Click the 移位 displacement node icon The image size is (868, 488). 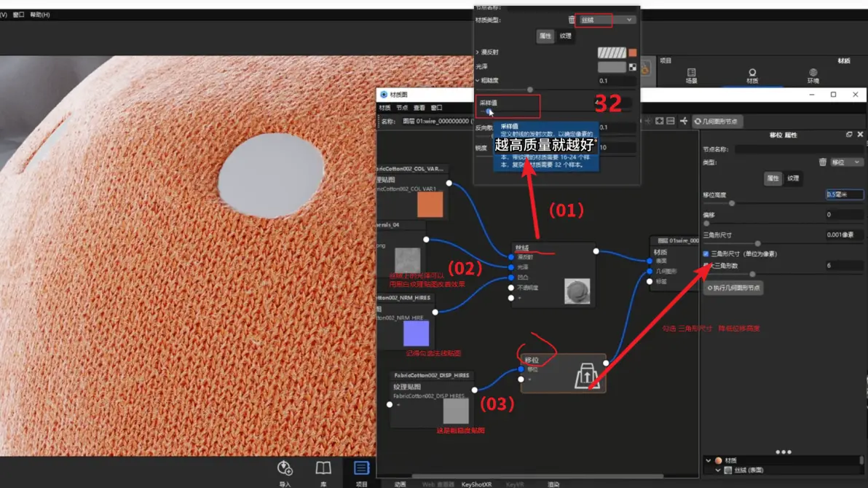coord(586,376)
